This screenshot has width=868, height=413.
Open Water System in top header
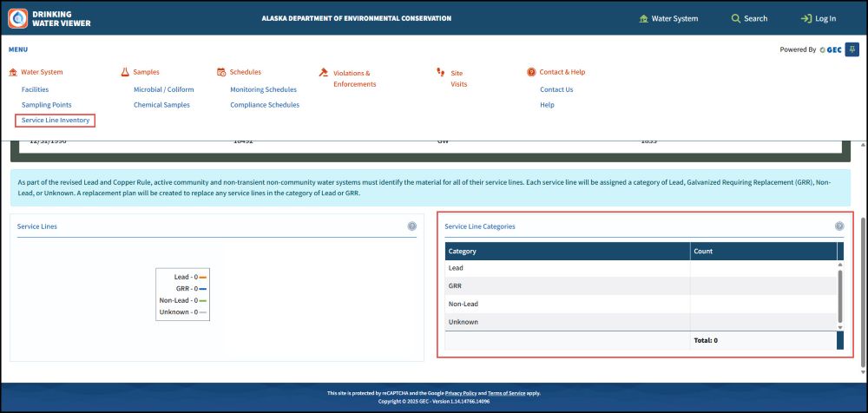point(667,18)
